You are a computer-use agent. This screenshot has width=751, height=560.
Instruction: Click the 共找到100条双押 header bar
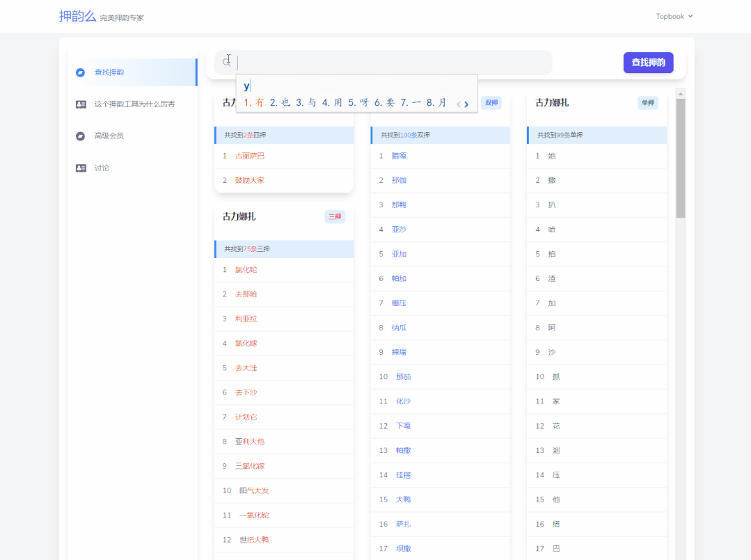440,136
